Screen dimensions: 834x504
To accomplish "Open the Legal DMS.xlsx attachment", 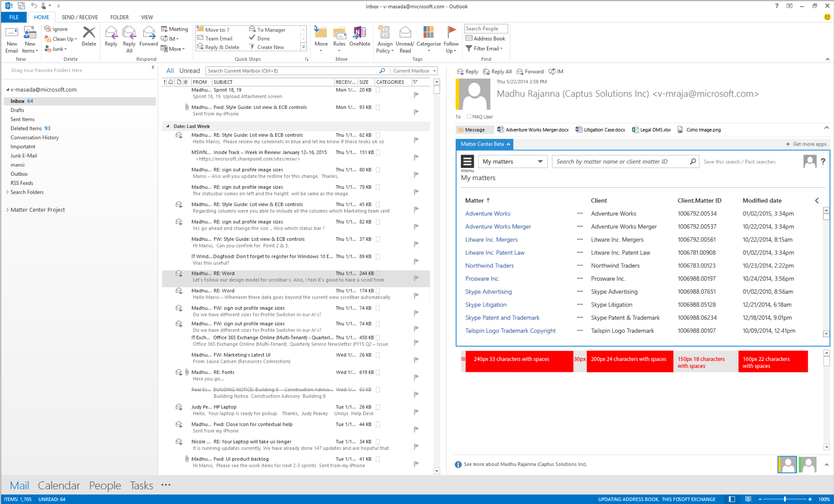I will tap(651, 130).
